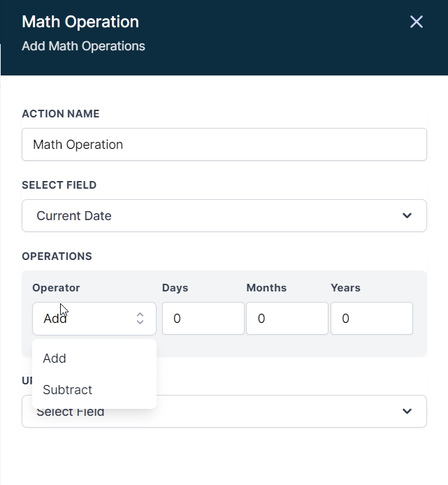Close the Math Operation panel
This screenshot has height=485, width=448.
[417, 22]
